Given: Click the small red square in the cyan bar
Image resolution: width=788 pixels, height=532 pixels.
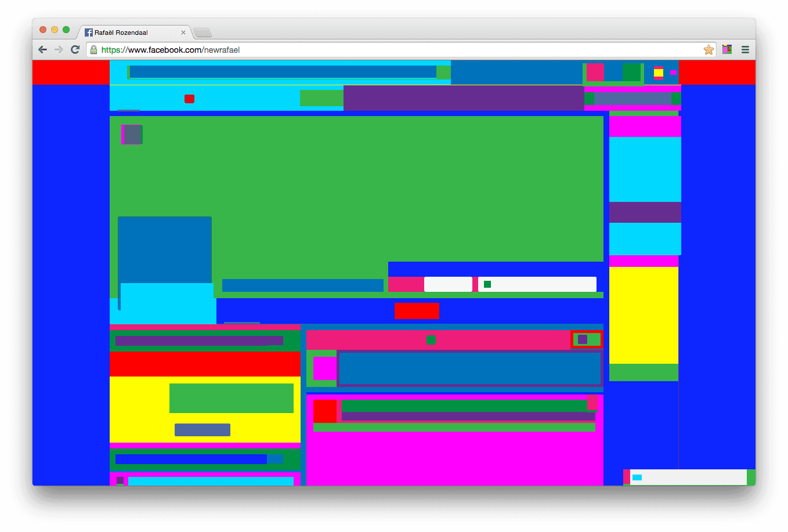Looking at the screenshot, I should pos(189,99).
